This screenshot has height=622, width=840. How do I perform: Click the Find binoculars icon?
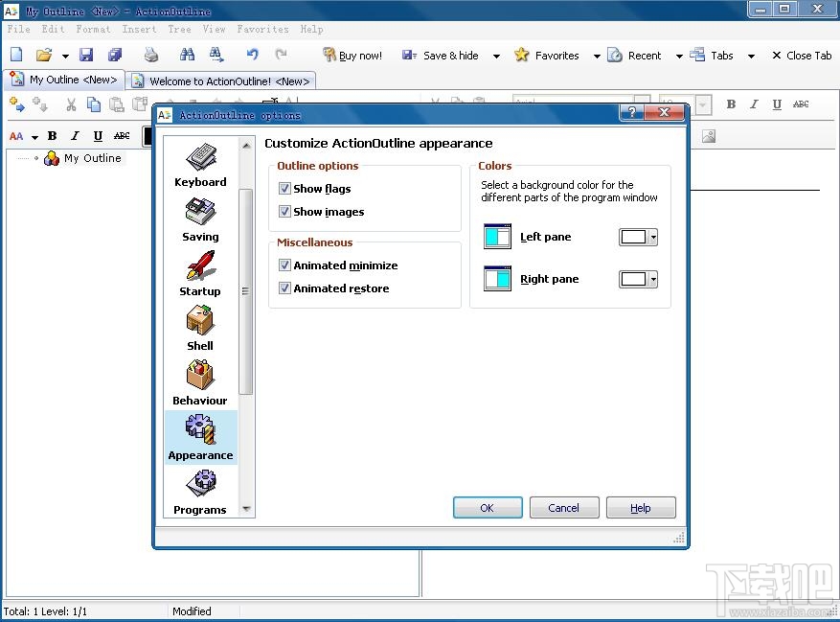187,55
